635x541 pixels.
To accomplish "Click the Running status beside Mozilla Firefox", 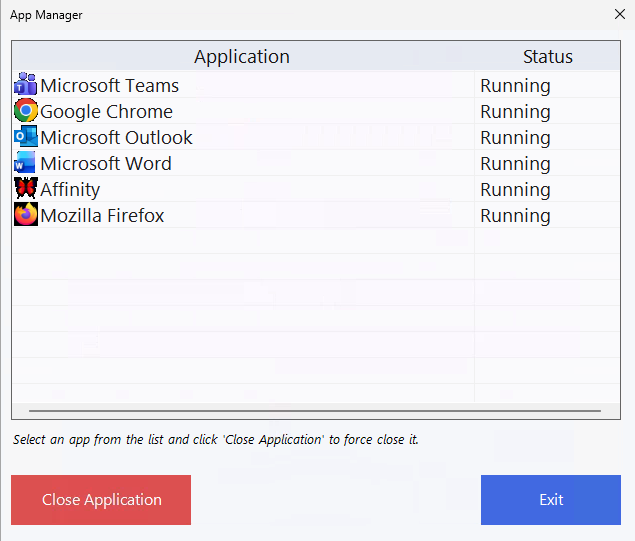I will pyautogui.click(x=515, y=216).
